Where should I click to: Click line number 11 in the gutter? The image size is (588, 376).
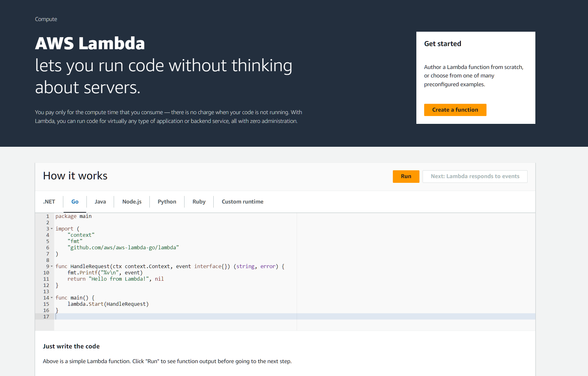(x=46, y=279)
